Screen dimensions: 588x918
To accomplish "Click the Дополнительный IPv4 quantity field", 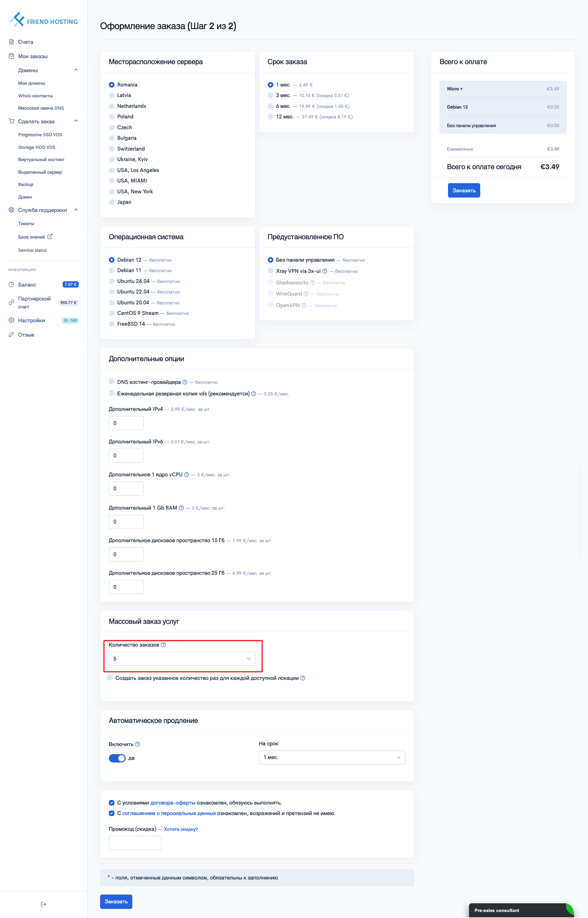I will pos(126,423).
